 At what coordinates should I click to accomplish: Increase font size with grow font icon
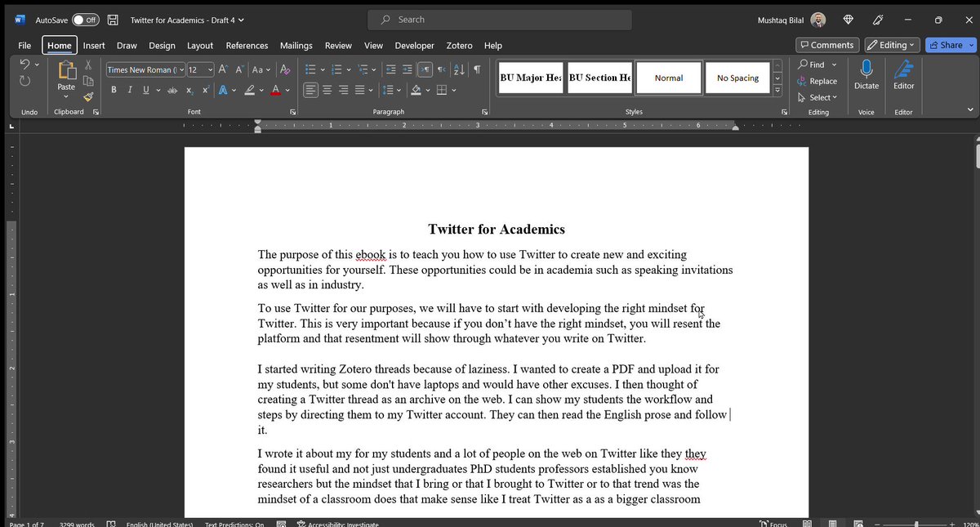coord(223,70)
